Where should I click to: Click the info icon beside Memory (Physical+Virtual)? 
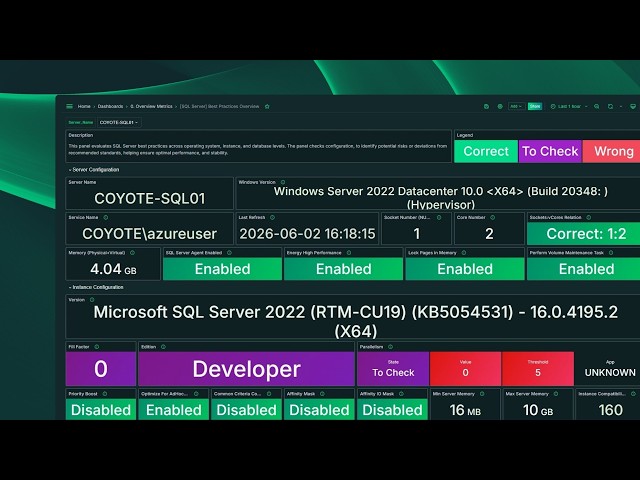tap(132, 253)
